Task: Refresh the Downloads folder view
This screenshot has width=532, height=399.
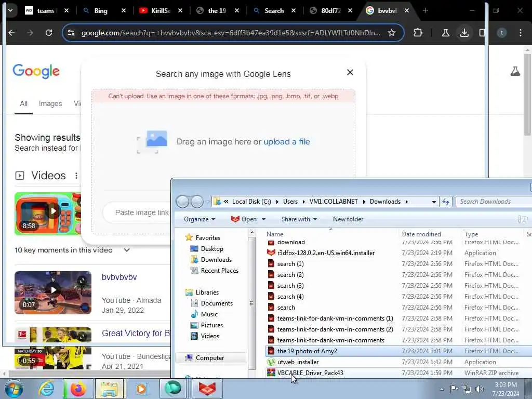Action: pos(445,202)
